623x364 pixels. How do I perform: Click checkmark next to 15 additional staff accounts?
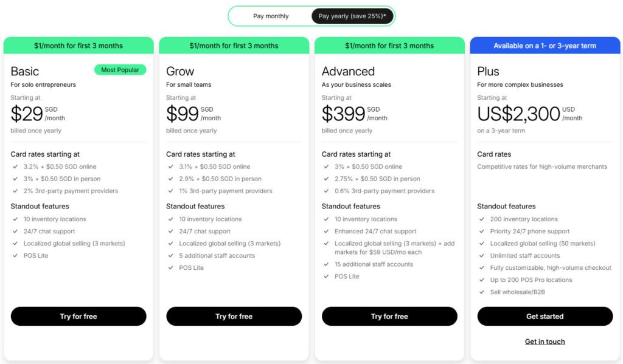pos(326,264)
